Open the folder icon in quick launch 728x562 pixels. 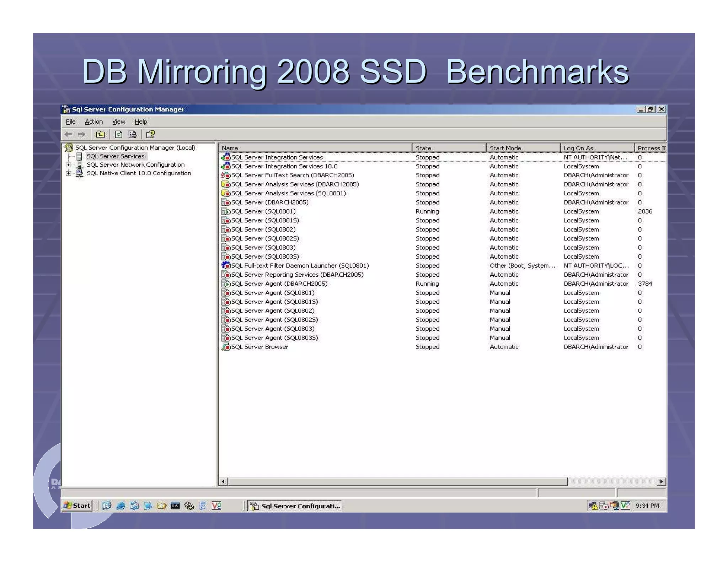click(x=162, y=506)
